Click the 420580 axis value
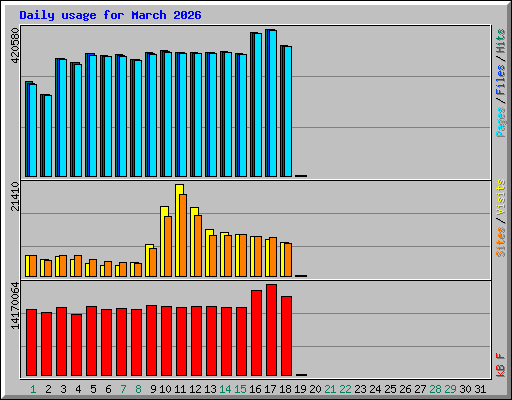Screen dimensions: 512x400 coord(15,46)
